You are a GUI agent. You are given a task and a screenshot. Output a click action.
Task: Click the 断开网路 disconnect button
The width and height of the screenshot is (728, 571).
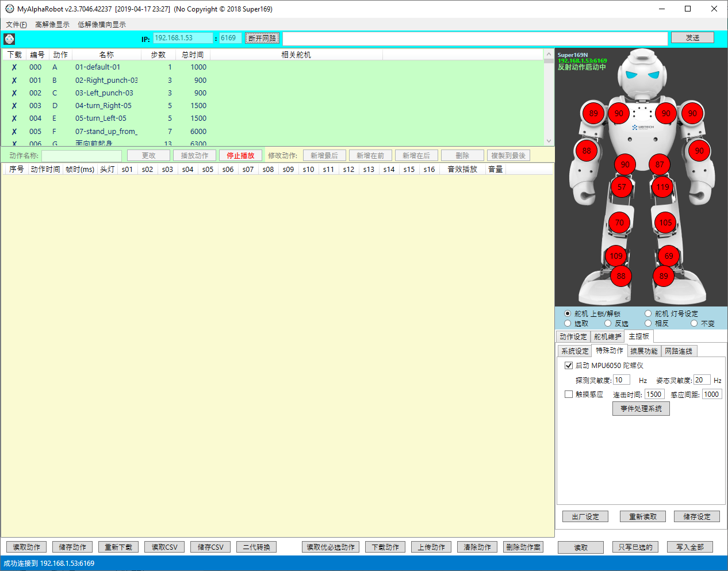click(x=262, y=38)
